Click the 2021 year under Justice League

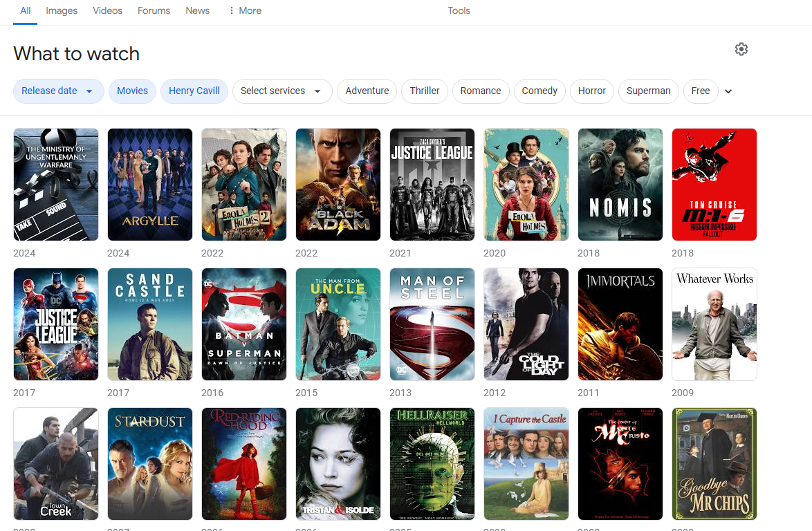(x=400, y=253)
